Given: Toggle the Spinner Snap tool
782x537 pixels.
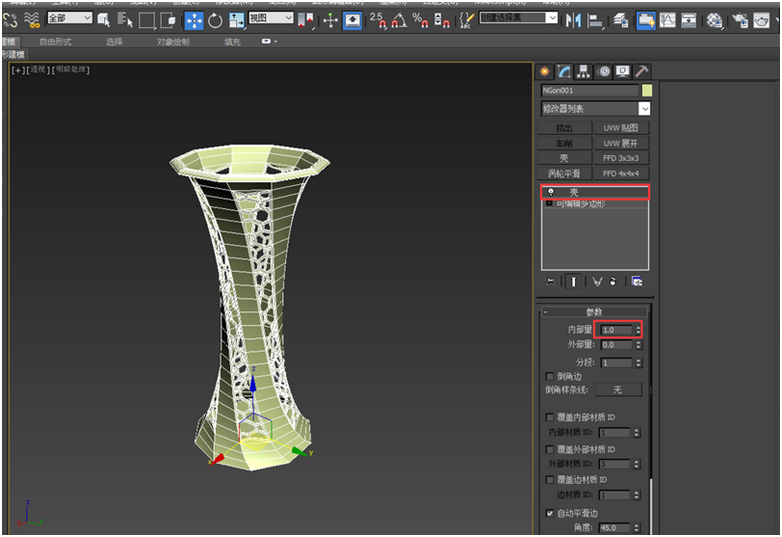Looking at the screenshot, I should coord(441,20).
